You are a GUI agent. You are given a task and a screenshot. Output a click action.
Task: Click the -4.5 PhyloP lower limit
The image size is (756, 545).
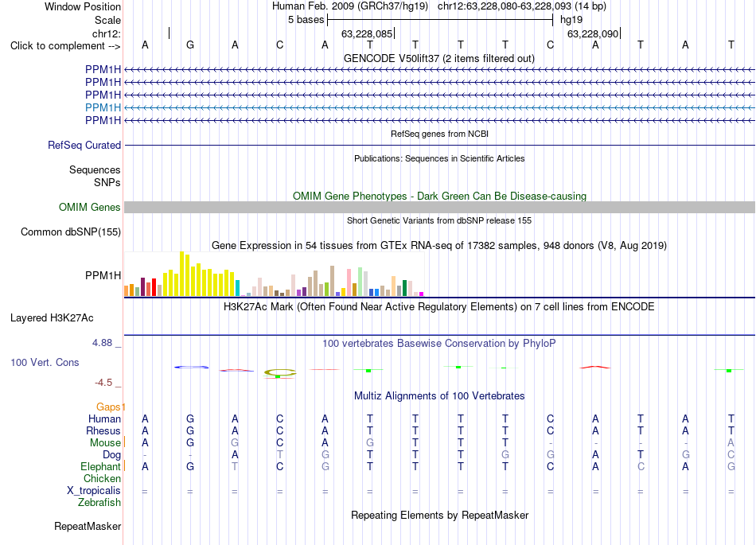pos(103,383)
